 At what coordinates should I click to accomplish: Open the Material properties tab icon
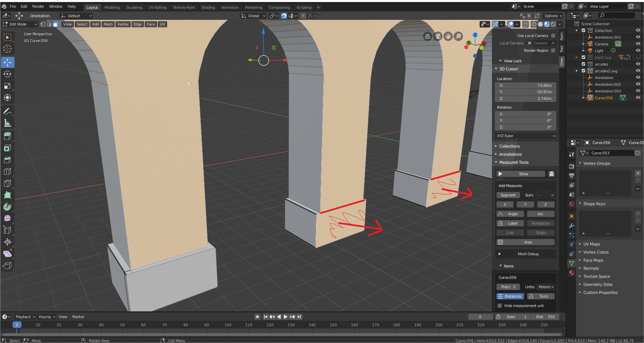pos(571,273)
